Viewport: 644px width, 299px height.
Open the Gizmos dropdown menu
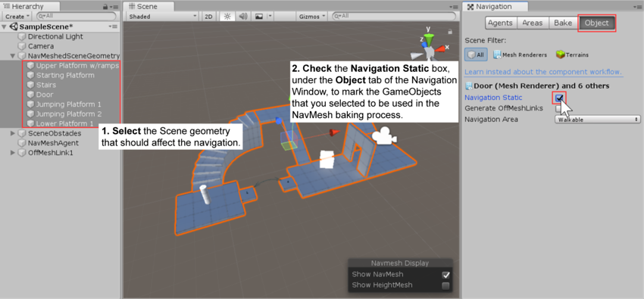pyautogui.click(x=311, y=17)
